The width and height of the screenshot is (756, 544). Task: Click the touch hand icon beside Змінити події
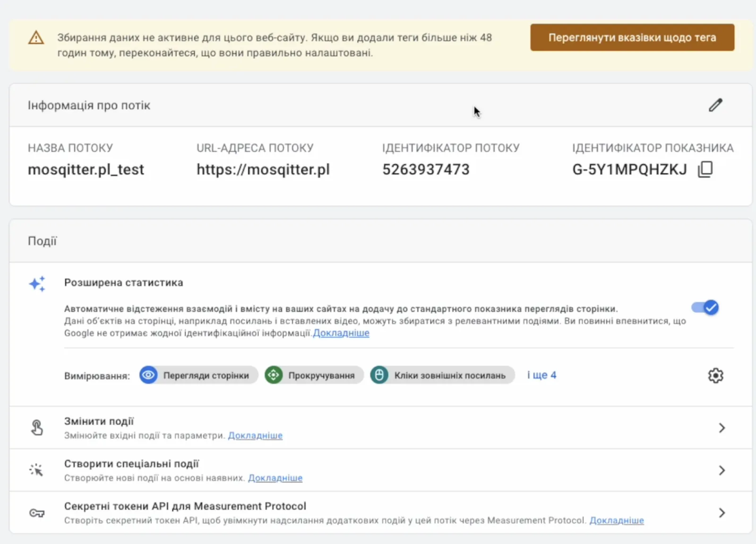(x=37, y=428)
